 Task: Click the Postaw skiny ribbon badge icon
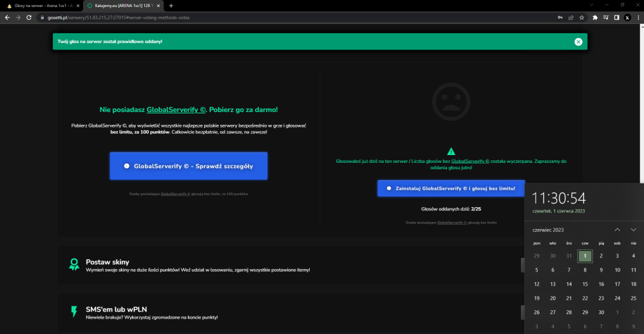tap(74, 264)
